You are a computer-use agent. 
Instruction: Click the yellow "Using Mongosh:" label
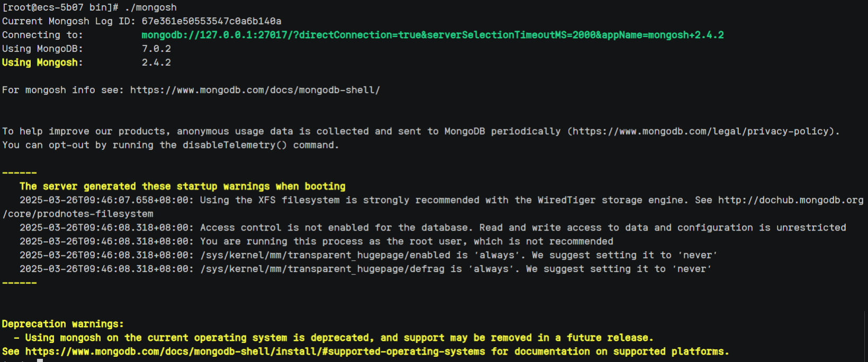click(42, 63)
